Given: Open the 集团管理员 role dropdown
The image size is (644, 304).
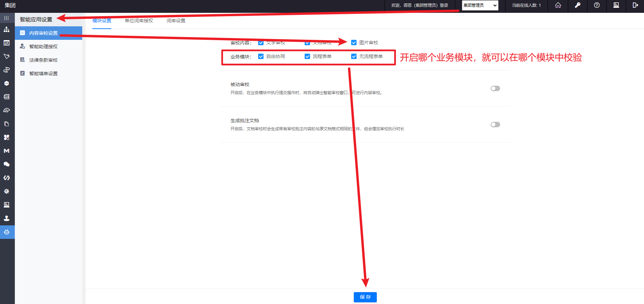Looking at the screenshot, I should click(x=480, y=5).
